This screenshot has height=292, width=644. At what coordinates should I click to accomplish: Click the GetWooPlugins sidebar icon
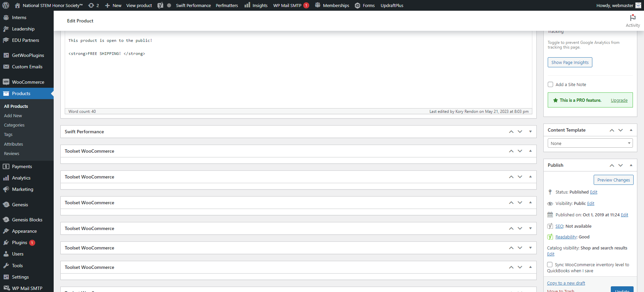tap(6, 55)
